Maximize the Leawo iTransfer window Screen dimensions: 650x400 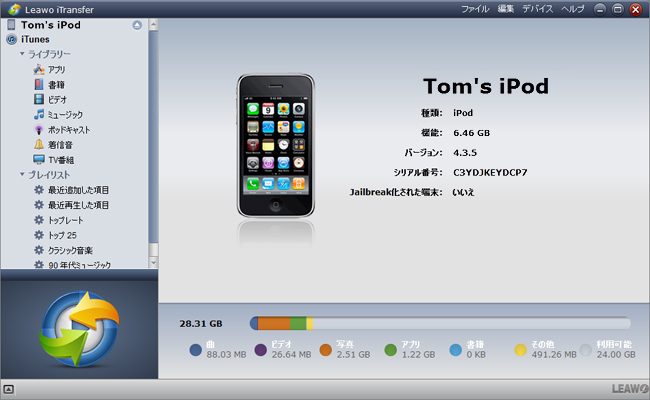[x=618, y=9]
